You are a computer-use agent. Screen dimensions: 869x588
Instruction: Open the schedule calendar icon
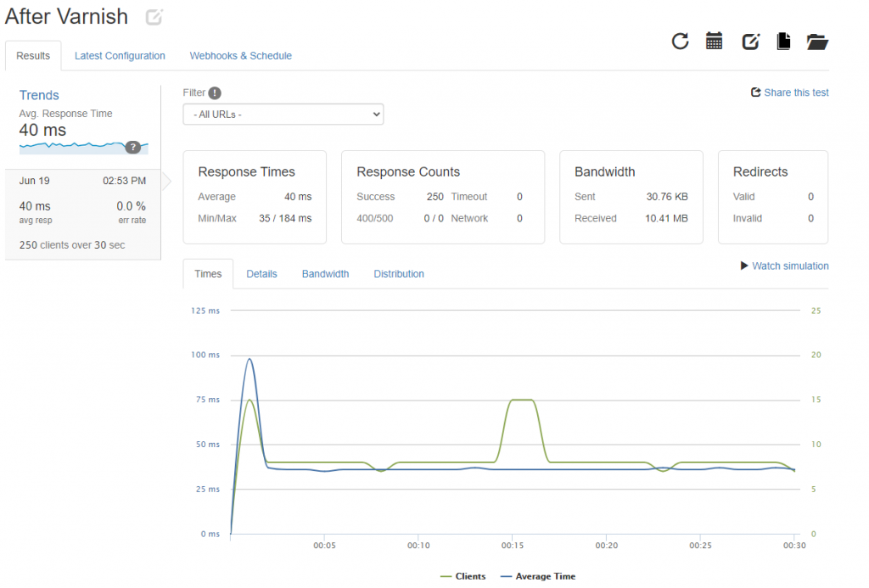pos(714,41)
